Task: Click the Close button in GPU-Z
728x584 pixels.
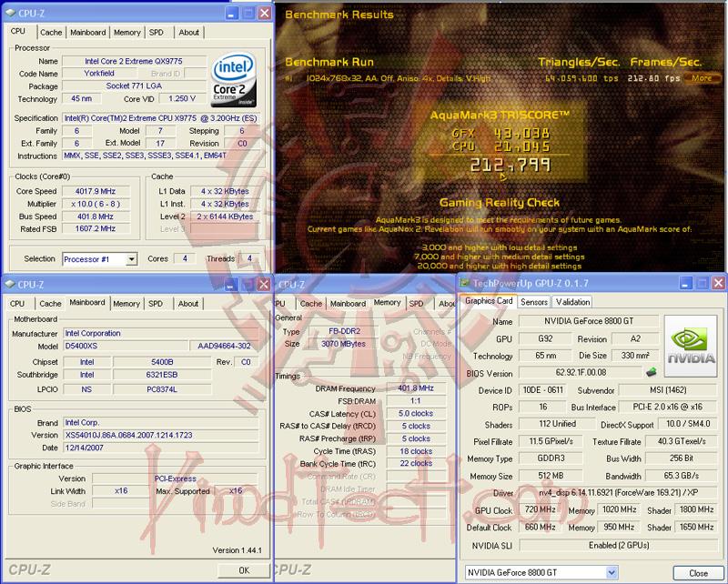Action: coord(698,573)
